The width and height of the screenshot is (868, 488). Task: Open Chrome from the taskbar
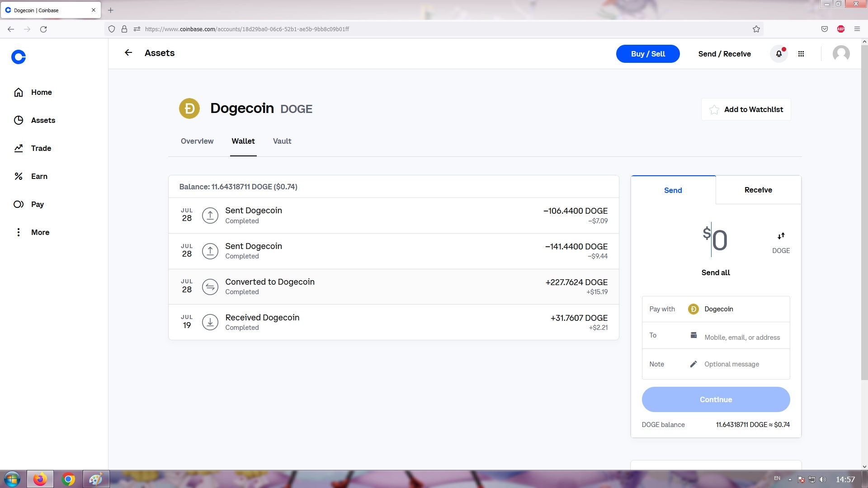68,479
